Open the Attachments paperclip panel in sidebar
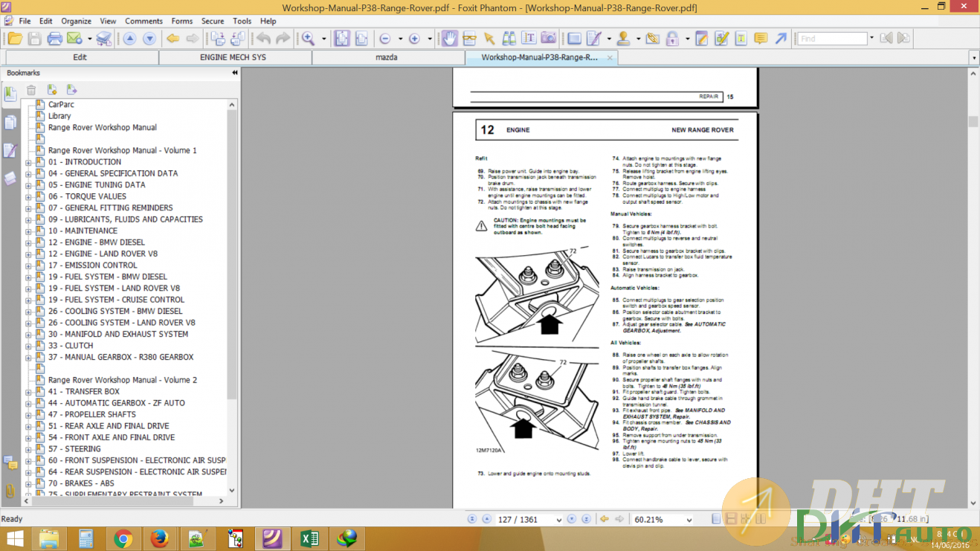This screenshot has width=980, height=551. [x=10, y=491]
